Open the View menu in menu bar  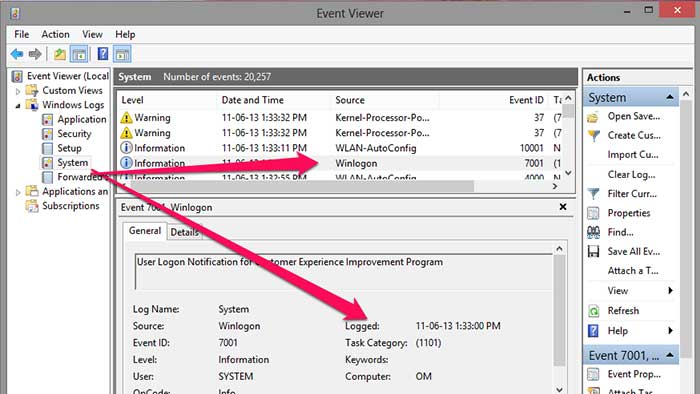pyautogui.click(x=92, y=34)
